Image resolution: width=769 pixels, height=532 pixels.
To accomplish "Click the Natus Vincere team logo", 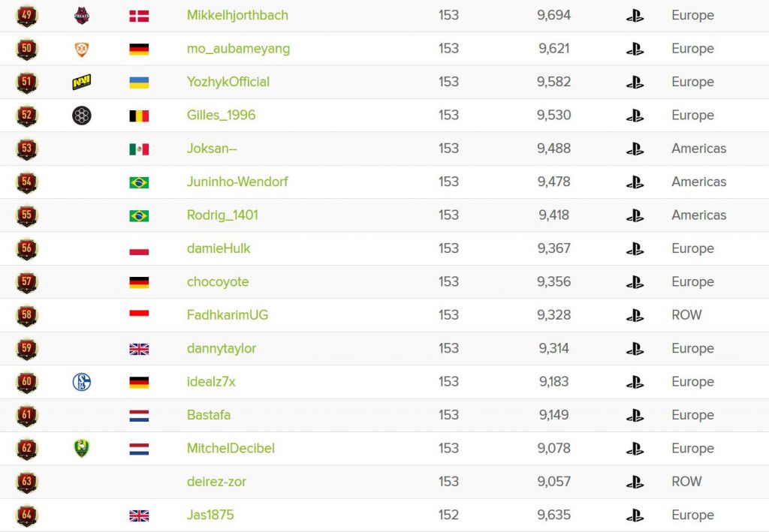I will pos(82,83).
